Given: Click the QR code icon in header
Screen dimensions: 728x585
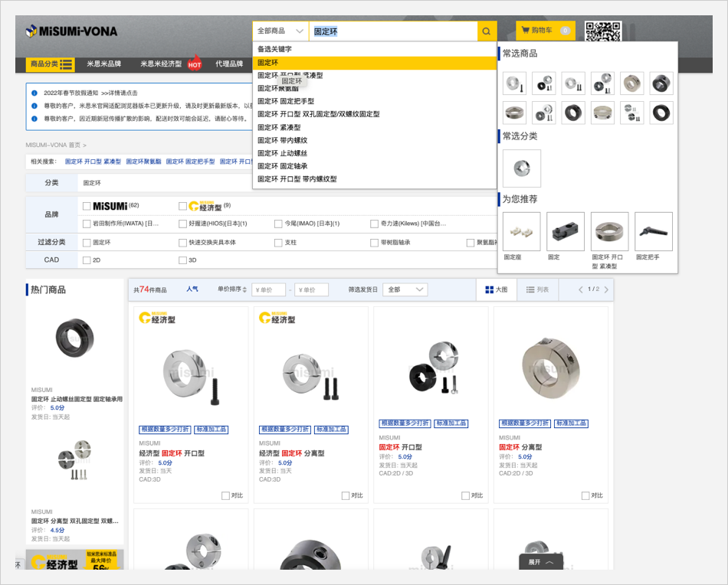Looking at the screenshot, I should pyautogui.click(x=602, y=32).
